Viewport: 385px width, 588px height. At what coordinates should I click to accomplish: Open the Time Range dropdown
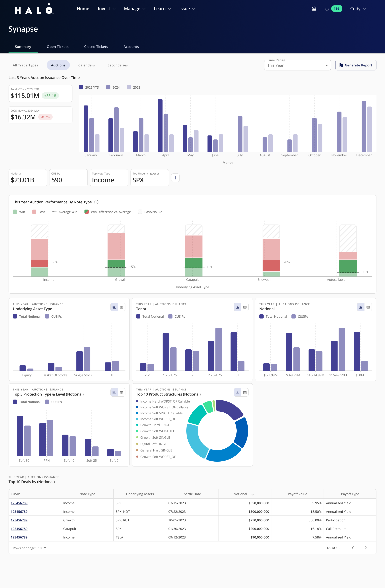point(297,65)
